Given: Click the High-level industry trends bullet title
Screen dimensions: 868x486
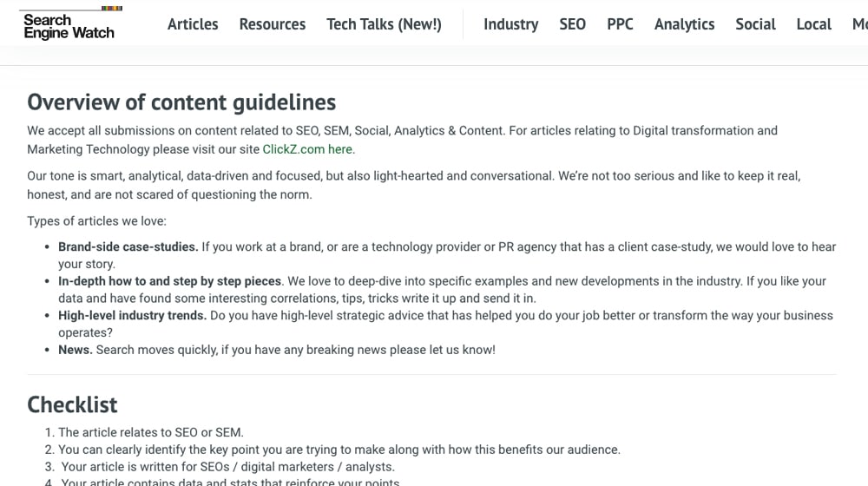Looking at the screenshot, I should coord(132,316).
